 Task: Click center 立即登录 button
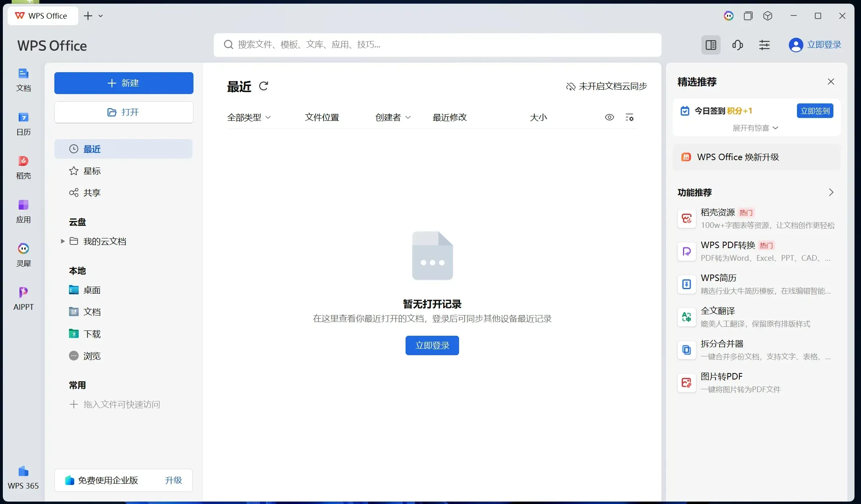point(432,345)
